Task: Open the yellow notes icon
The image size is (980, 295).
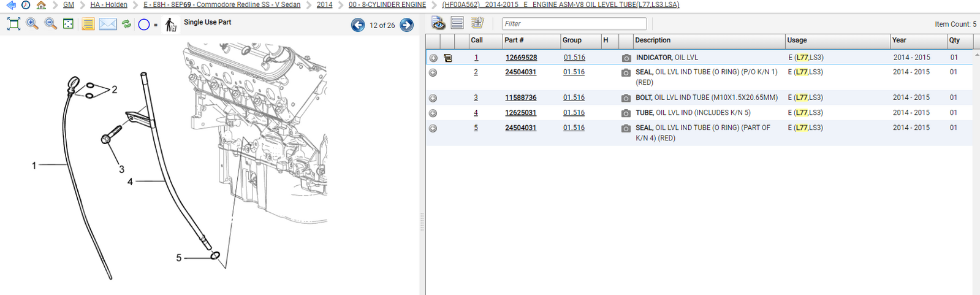Action: [x=88, y=24]
